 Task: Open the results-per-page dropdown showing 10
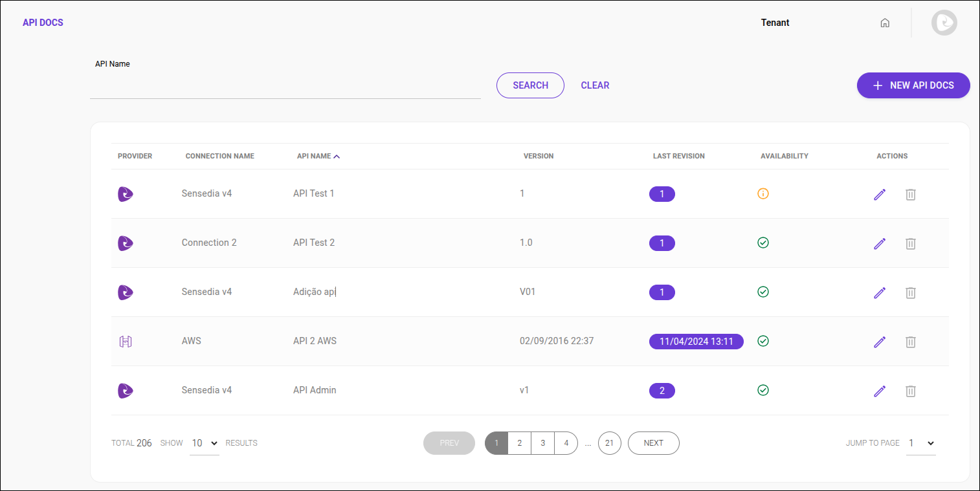pos(205,442)
